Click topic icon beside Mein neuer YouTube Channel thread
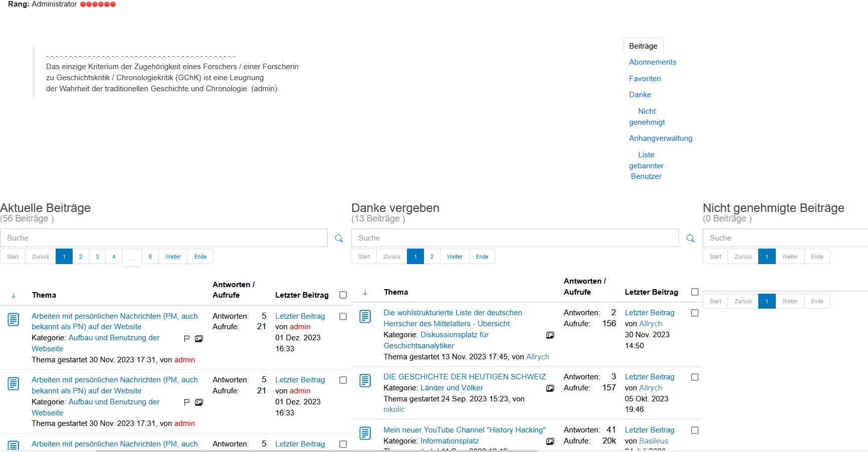Viewport: 868px width, 452px height. pyautogui.click(x=365, y=433)
